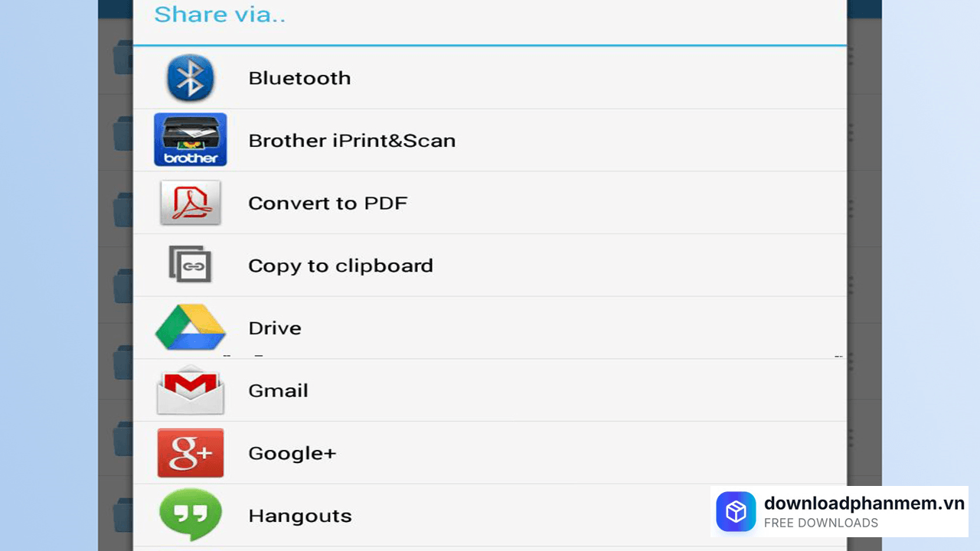This screenshot has height=551, width=980.
Task: Select the Copy to clipboard label
Action: click(x=340, y=266)
